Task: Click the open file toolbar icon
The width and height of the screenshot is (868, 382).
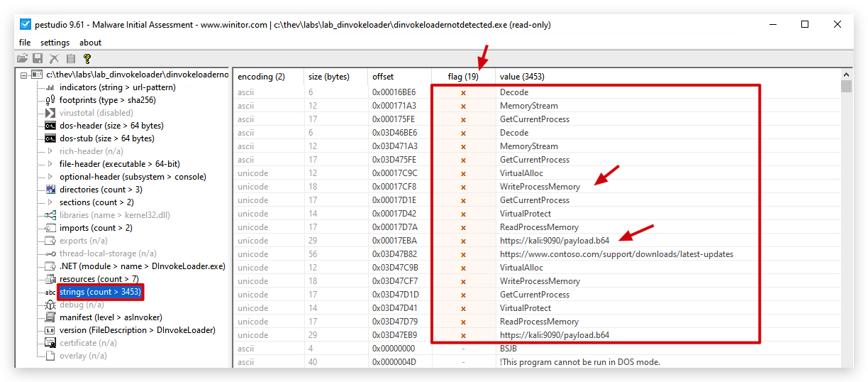Action: (23, 58)
